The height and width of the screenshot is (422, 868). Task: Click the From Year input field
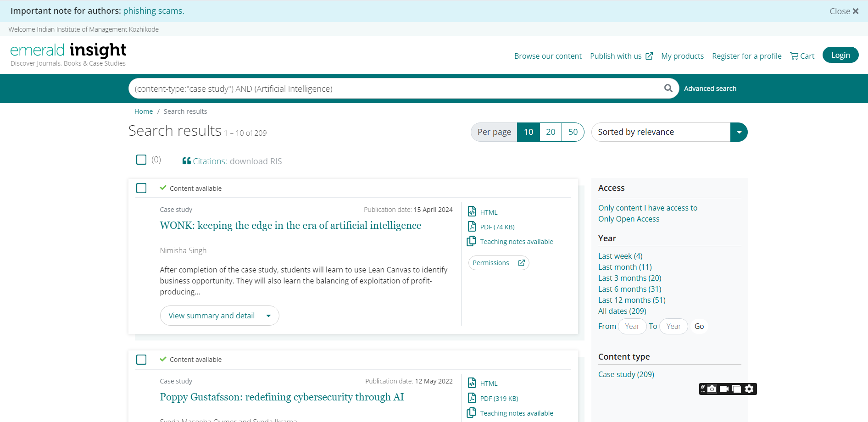pyautogui.click(x=632, y=326)
